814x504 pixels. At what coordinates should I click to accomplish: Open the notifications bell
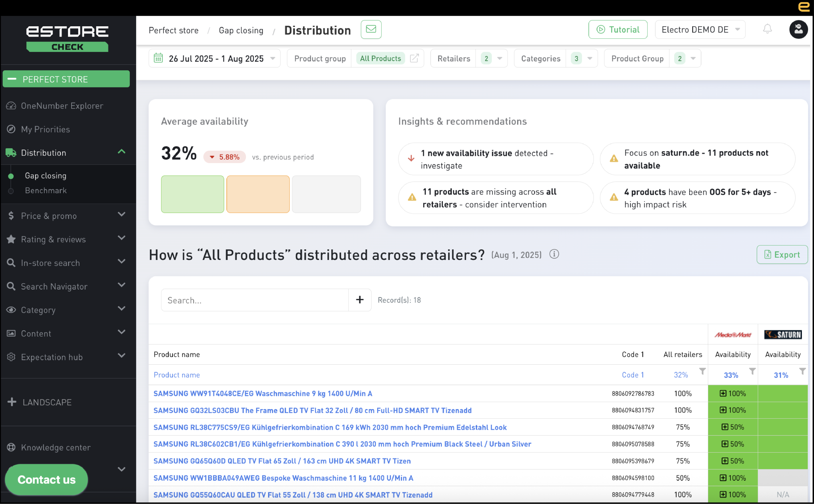767,29
